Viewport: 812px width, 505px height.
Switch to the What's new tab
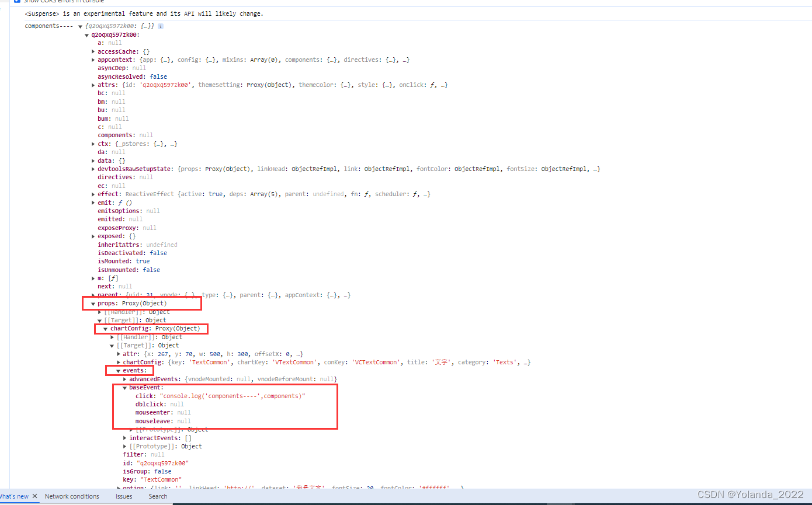coord(14,496)
